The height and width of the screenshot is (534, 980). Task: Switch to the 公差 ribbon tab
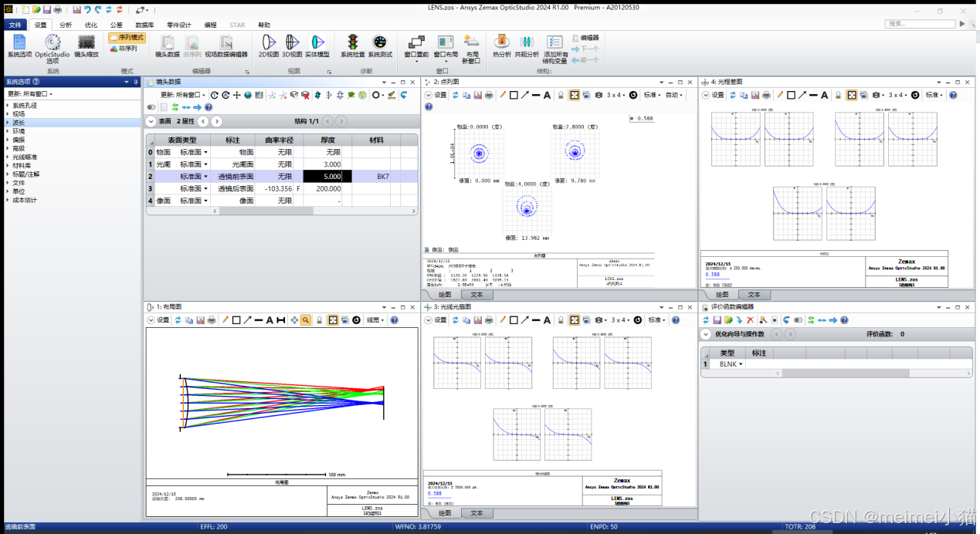coord(116,25)
